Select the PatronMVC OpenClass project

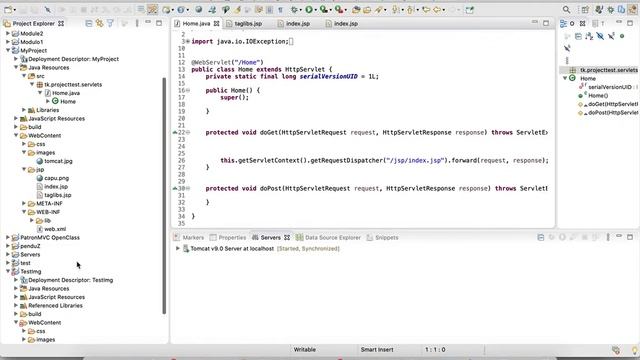[x=50, y=238]
